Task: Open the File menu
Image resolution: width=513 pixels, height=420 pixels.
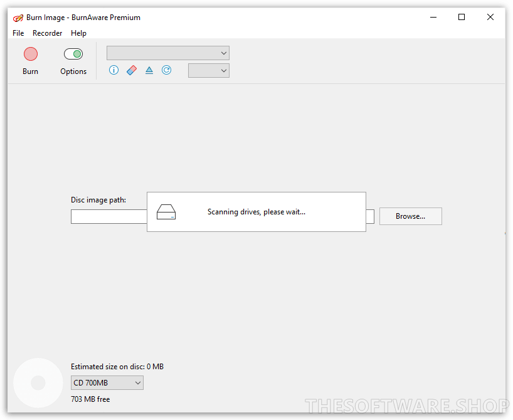Action: coord(18,33)
